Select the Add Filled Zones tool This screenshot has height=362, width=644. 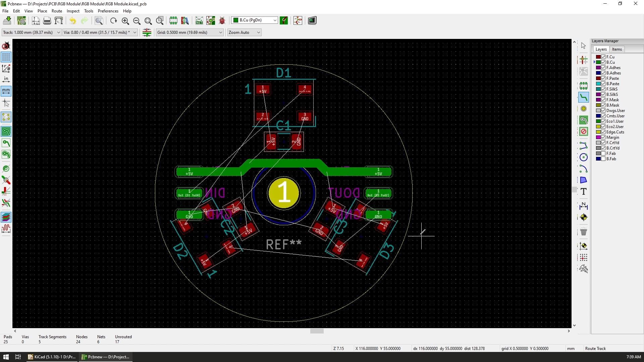584,120
